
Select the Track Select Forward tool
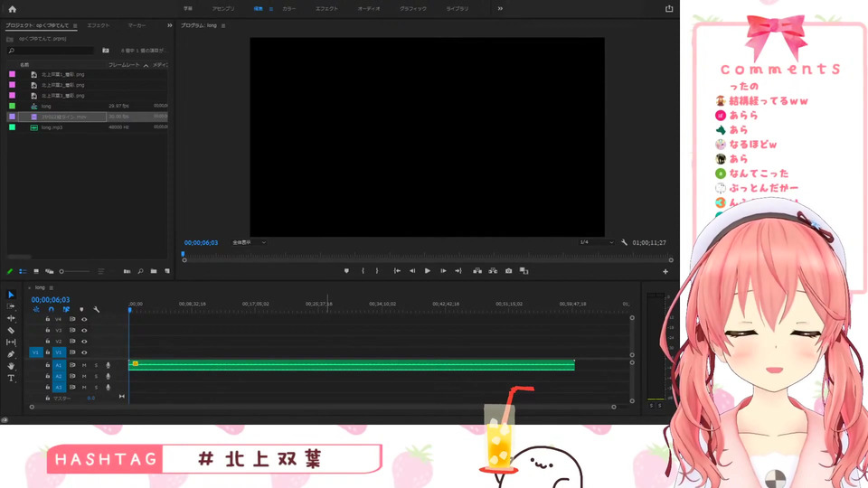click(x=11, y=306)
